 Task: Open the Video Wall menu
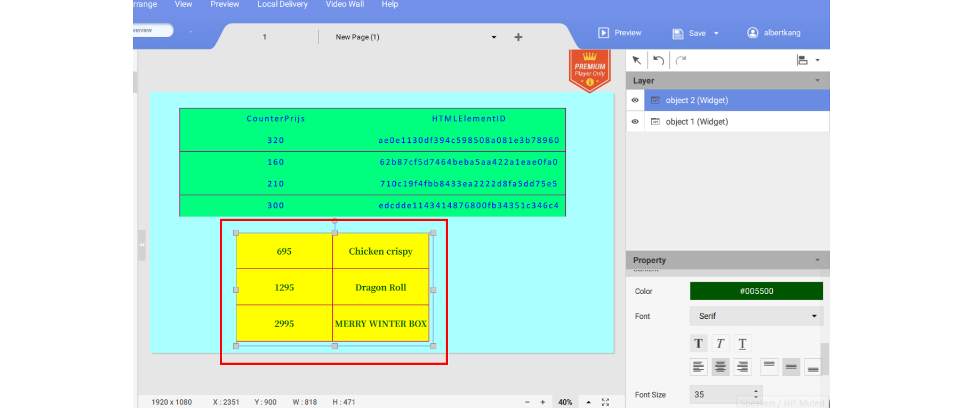tap(344, 4)
